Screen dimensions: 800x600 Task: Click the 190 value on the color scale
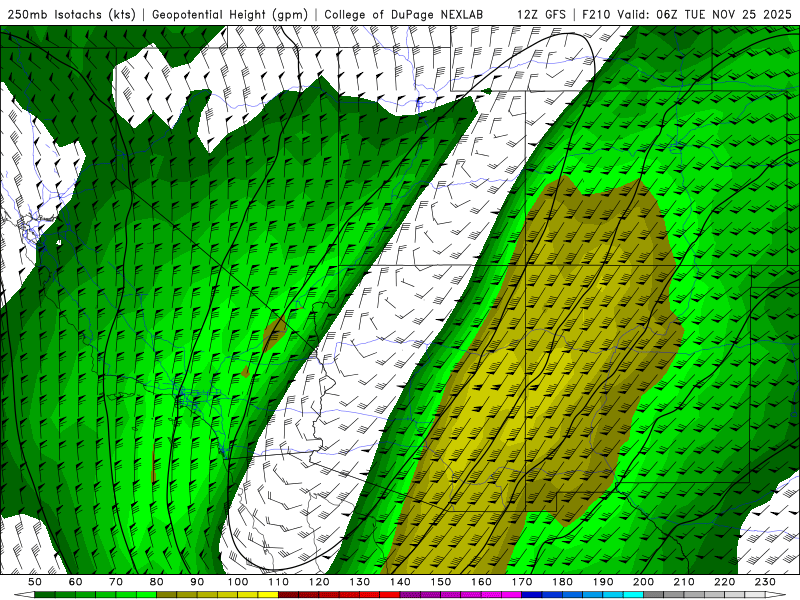(603, 582)
